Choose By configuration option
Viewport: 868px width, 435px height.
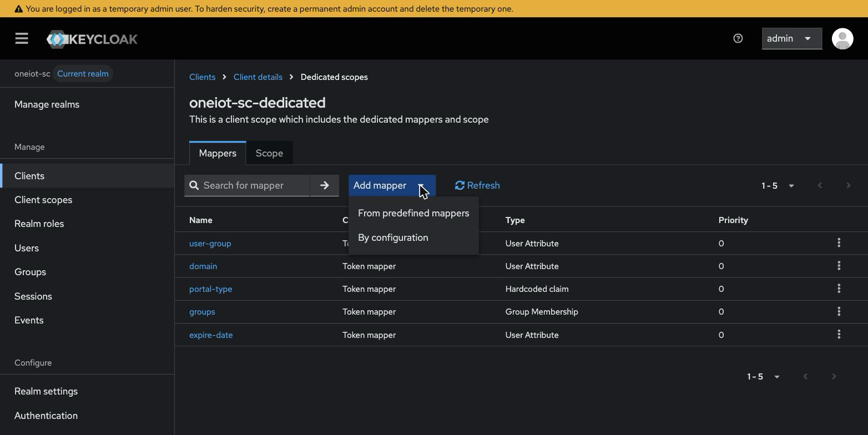pos(413,237)
